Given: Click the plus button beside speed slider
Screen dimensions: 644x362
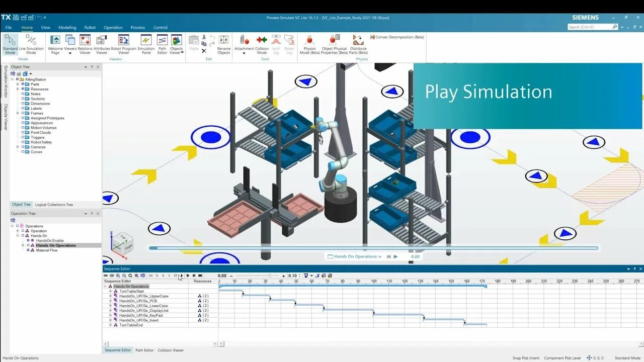Looking at the screenshot, I should click(x=284, y=276).
